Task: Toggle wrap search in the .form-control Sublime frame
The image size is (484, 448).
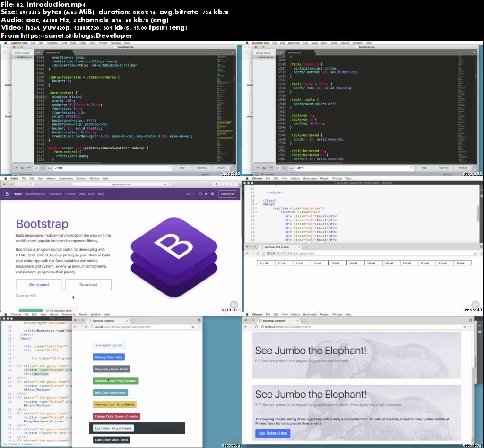Action: pyautogui.click(x=36, y=168)
